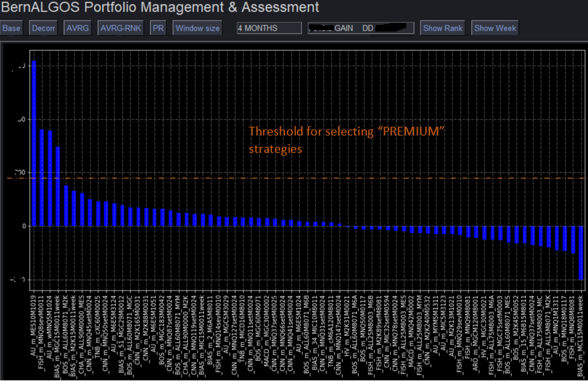Click the Threshold for selecting PREMIUM annotation
This screenshot has width=588, height=381.
click(347, 140)
